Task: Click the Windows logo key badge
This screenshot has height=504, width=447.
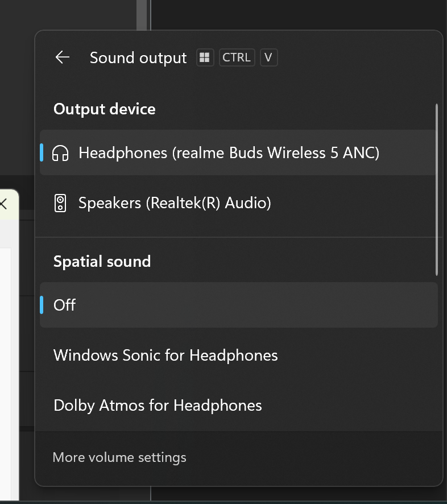Action: [x=205, y=57]
